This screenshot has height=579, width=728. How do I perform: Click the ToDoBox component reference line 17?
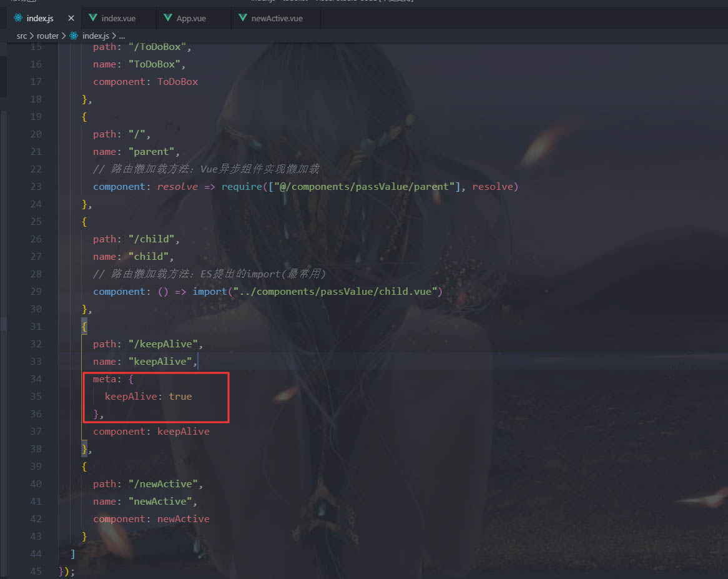coord(177,82)
